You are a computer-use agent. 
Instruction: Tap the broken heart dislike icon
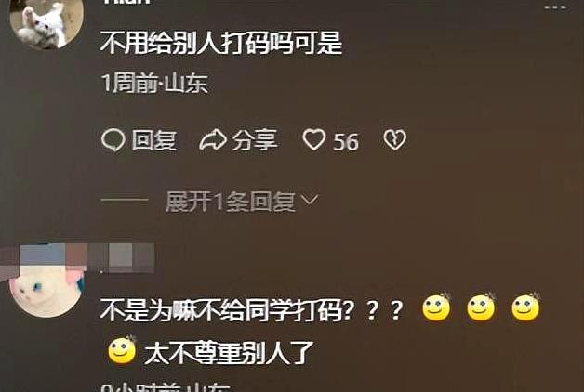coord(395,139)
